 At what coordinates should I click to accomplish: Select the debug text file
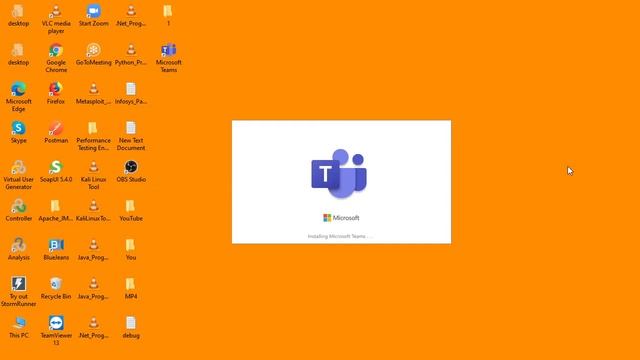[131, 328]
